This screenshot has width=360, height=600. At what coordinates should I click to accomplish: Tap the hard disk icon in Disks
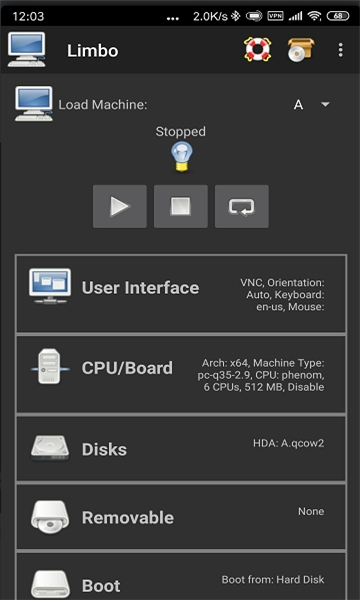click(x=50, y=448)
